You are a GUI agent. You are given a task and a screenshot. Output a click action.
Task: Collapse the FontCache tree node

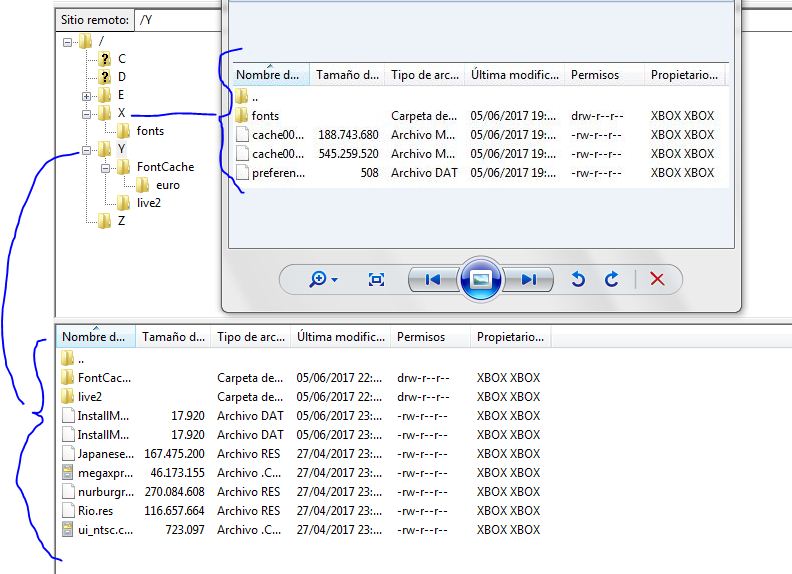click(x=105, y=169)
